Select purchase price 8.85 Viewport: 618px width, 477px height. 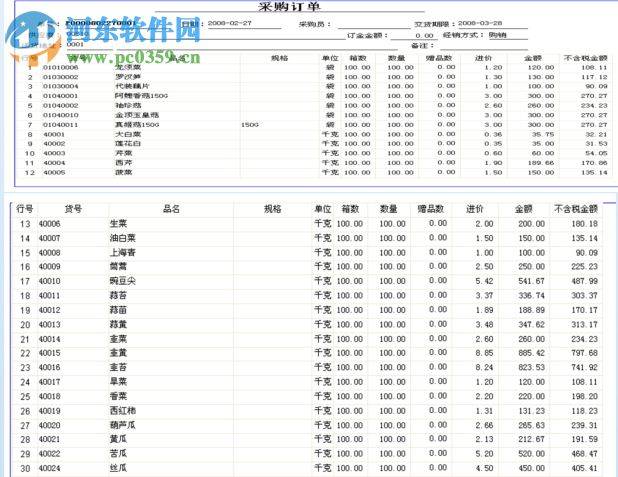click(484, 353)
